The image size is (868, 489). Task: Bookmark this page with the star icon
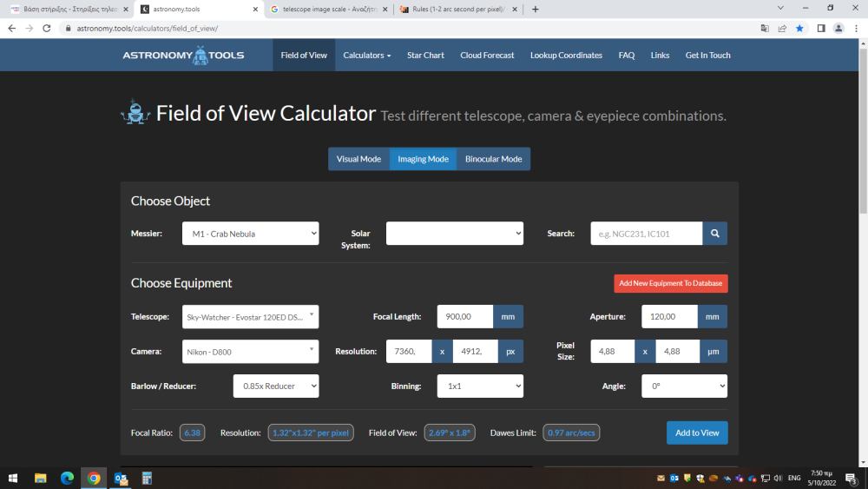(x=801, y=28)
